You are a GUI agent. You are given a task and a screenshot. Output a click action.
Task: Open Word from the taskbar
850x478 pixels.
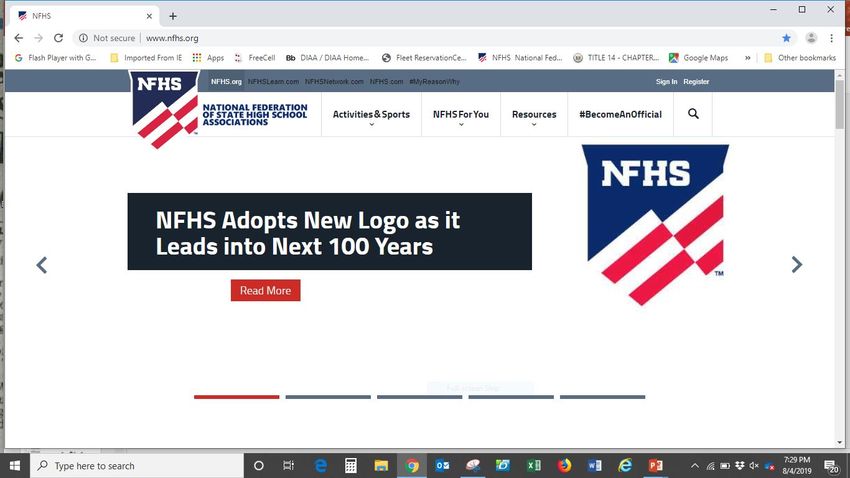pos(595,466)
